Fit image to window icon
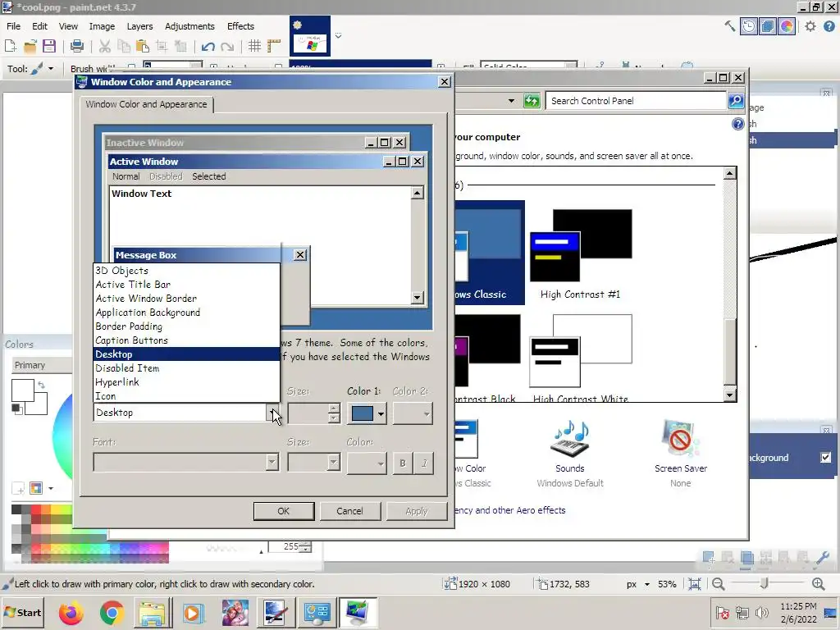Screen dimensions: 840x630 [695, 584]
